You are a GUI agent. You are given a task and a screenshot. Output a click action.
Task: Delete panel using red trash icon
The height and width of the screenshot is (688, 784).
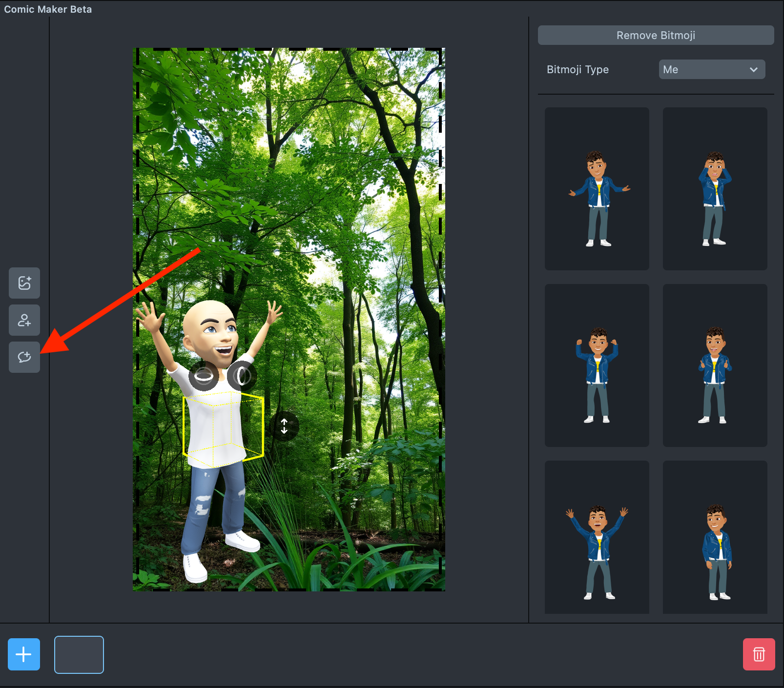pos(759,654)
